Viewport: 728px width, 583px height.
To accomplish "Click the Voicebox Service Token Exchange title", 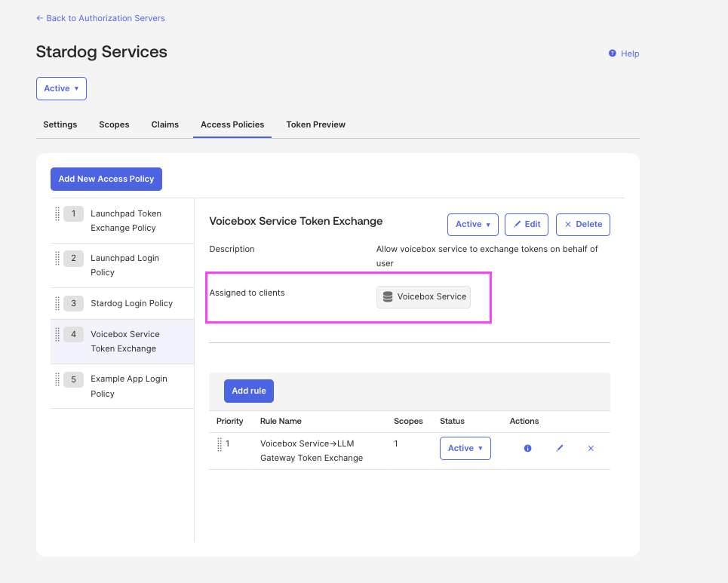I will [x=296, y=222].
